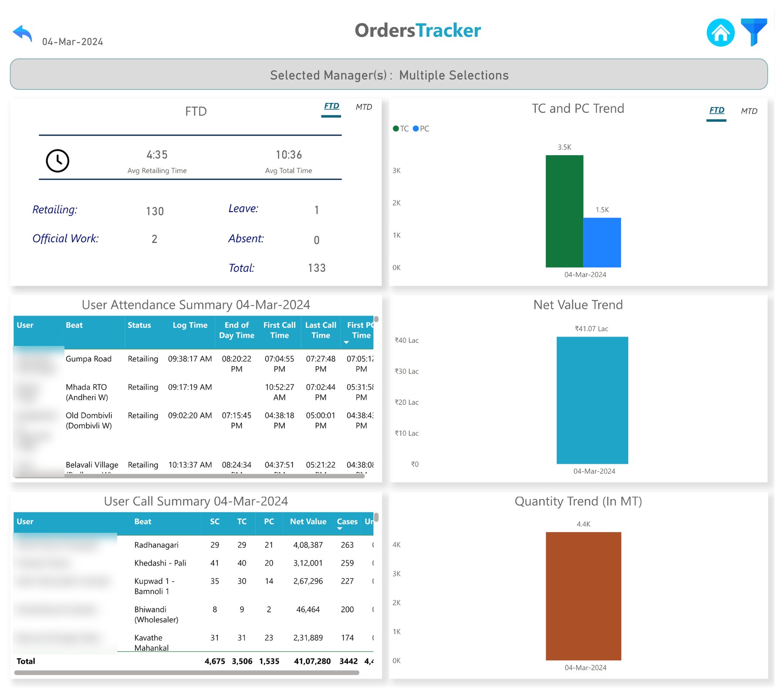Switch to MTD in TC and PC Trend
Image resolution: width=784 pixels, height=696 pixels.
(x=749, y=111)
